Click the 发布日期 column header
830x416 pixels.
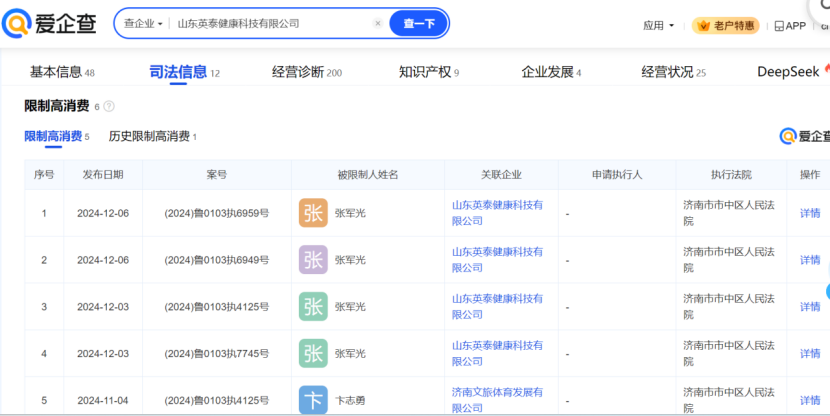click(103, 175)
